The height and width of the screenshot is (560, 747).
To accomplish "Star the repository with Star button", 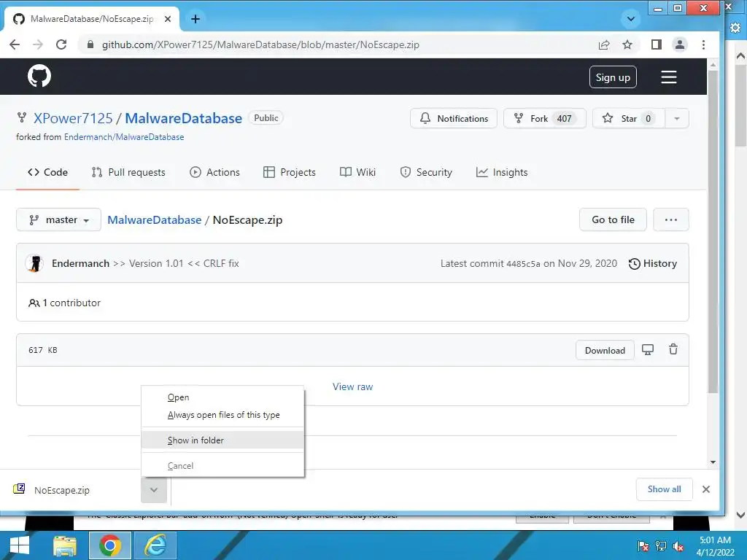I will [628, 119].
